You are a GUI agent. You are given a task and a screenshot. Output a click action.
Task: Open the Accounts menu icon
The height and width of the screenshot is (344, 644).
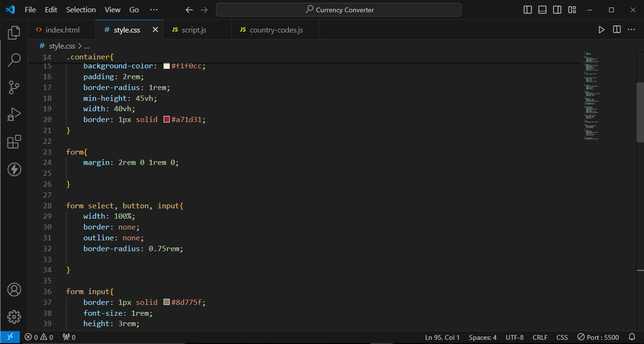14,289
